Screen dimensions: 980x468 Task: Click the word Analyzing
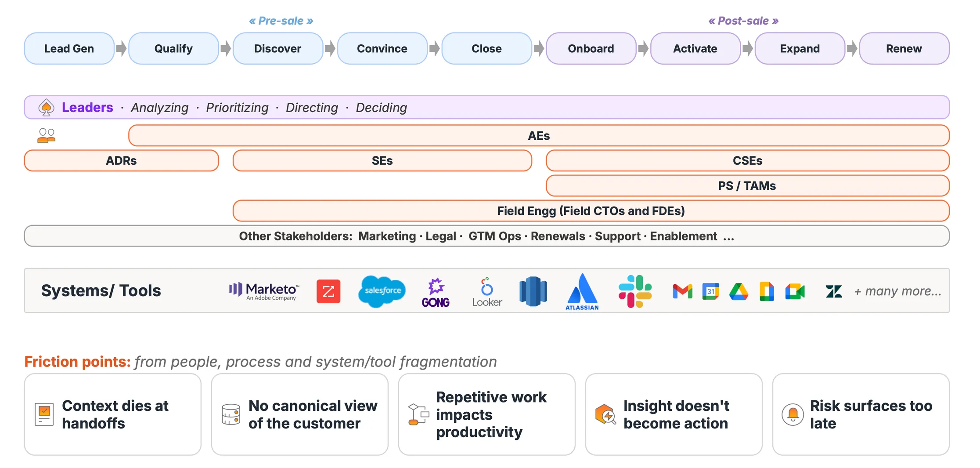(160, 108)
